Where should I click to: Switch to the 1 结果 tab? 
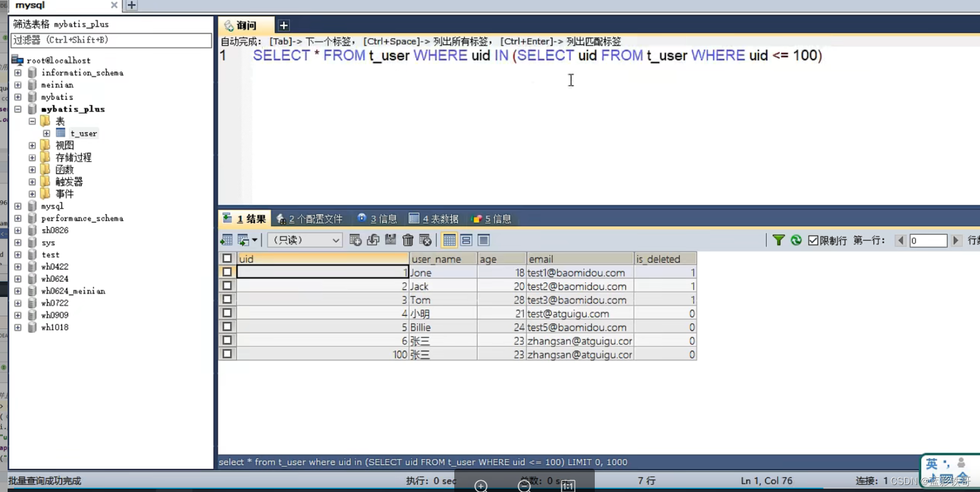[x=245, y=219]
